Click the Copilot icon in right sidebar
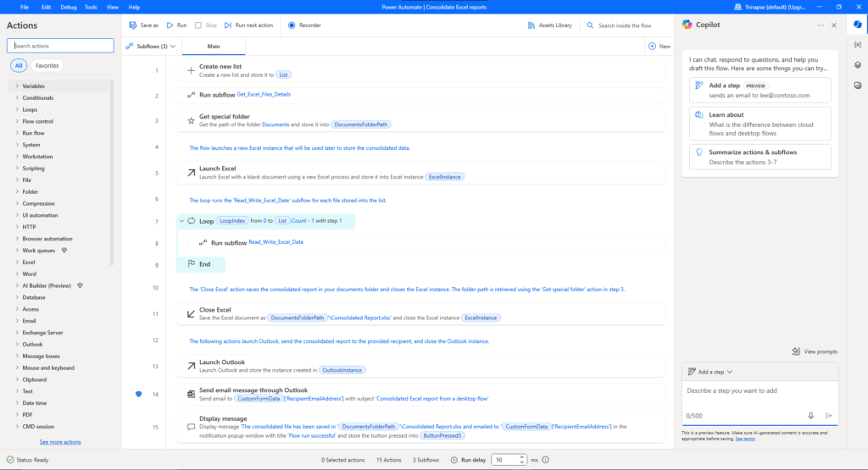 coord(858,25)
